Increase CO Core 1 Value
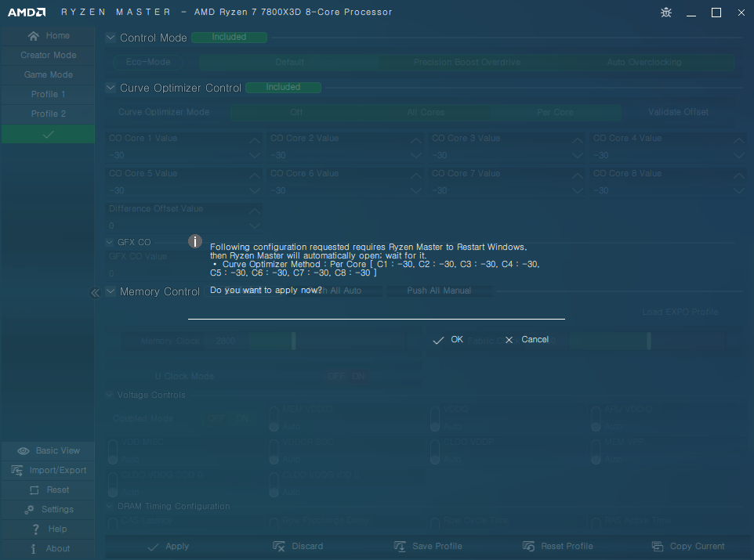Screen dimensions: 754x560 coord(255,140)
